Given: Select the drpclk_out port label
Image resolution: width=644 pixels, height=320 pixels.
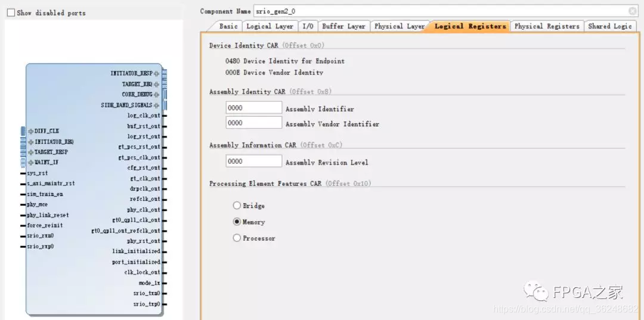Looking at the screenshot, I should 145,189.
